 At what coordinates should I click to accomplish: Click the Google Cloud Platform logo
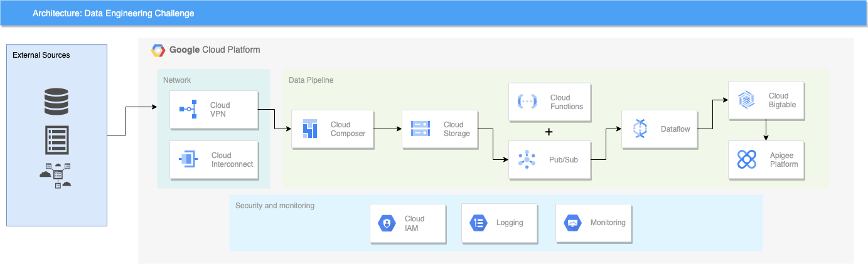point(158,50)
